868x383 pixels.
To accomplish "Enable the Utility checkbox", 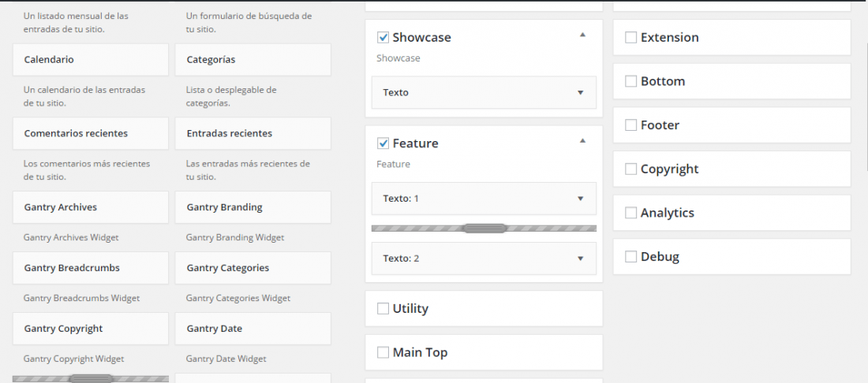I will click(383, 308).
